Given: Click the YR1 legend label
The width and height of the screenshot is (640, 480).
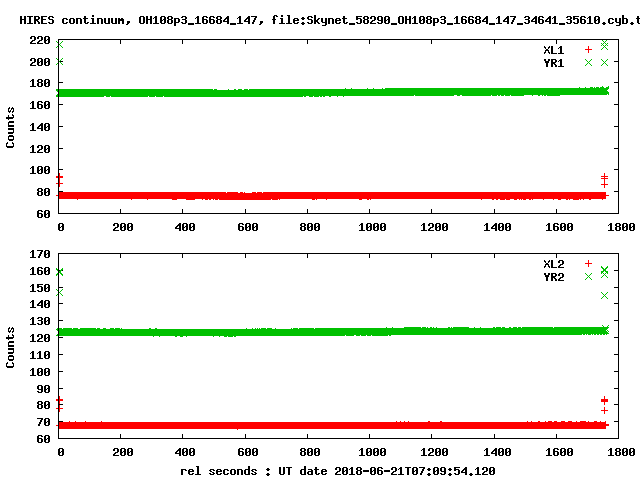Looking at the screenshot, I should (x=553, y=63).
